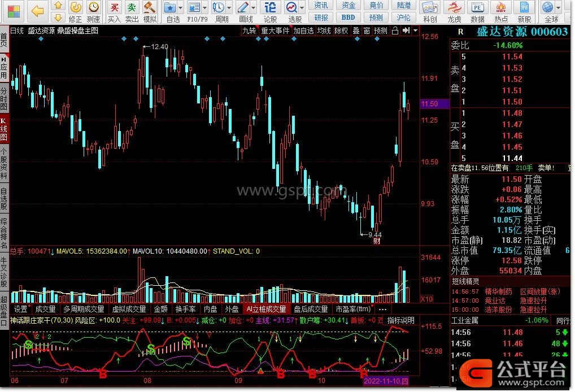
Task: Open the 个股资料 sidebar tab
Action: point(4,163)
